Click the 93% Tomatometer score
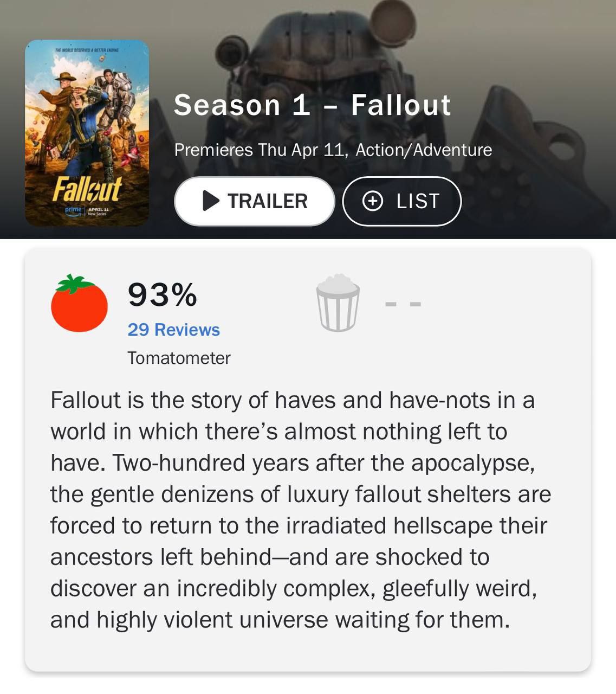 (x=162, y=295)
